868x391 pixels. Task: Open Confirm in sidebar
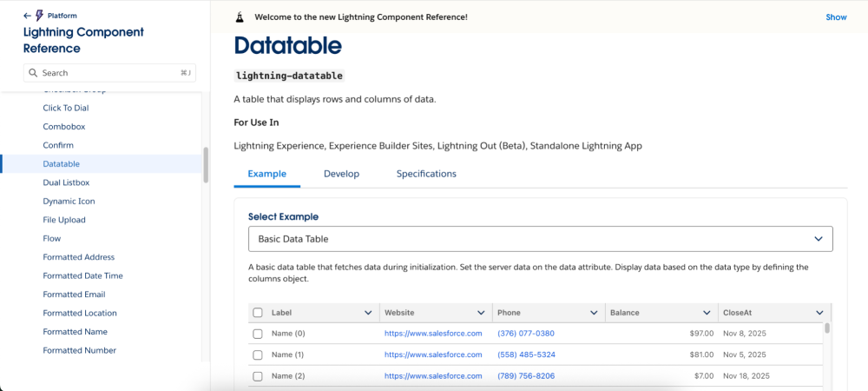coord(58,145)
